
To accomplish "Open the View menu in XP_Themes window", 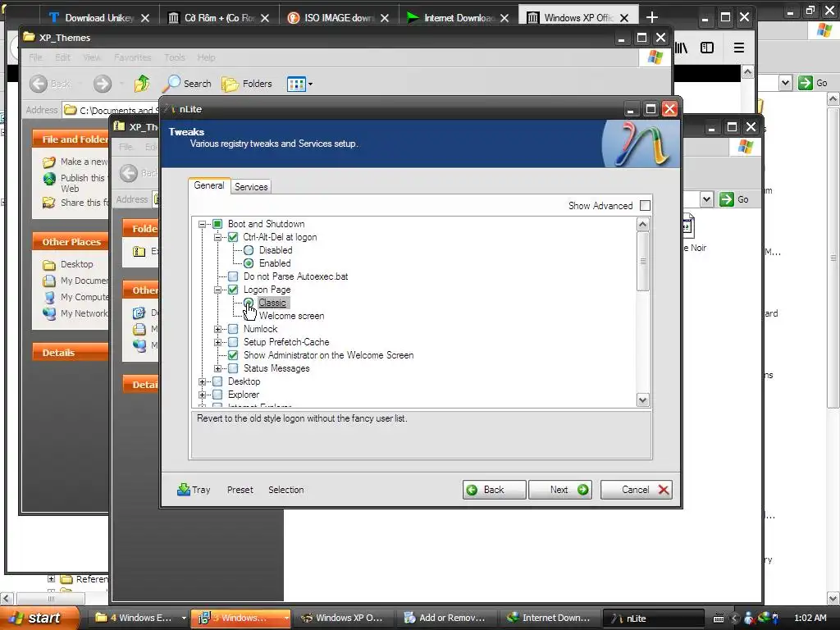I will (x=92, y=57).
